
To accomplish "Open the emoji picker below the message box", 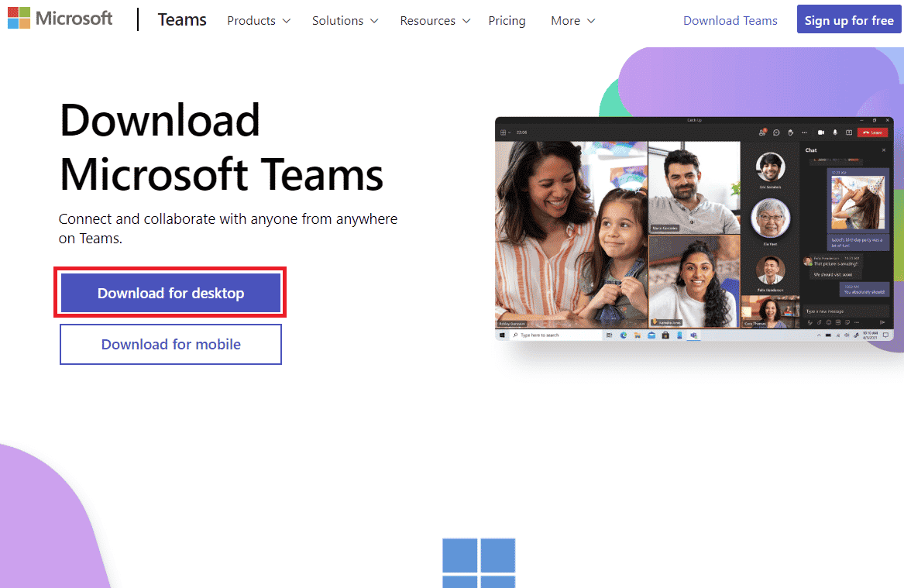I will [828, 322].
